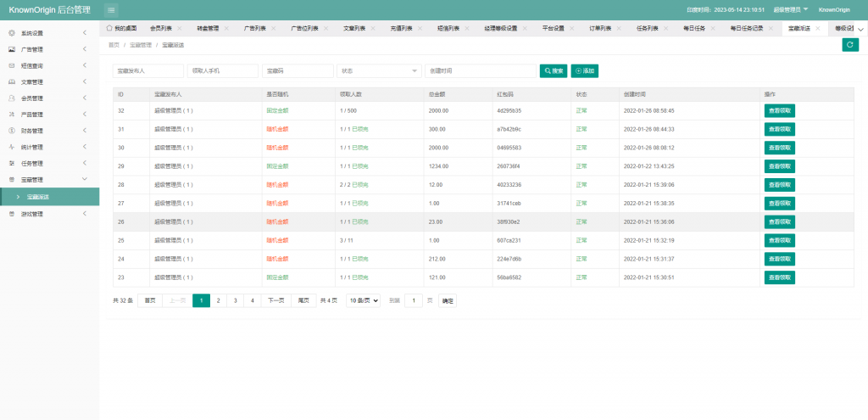
Task: Open the 10 条/页 page size dropdown
Action: click(363, 300)
